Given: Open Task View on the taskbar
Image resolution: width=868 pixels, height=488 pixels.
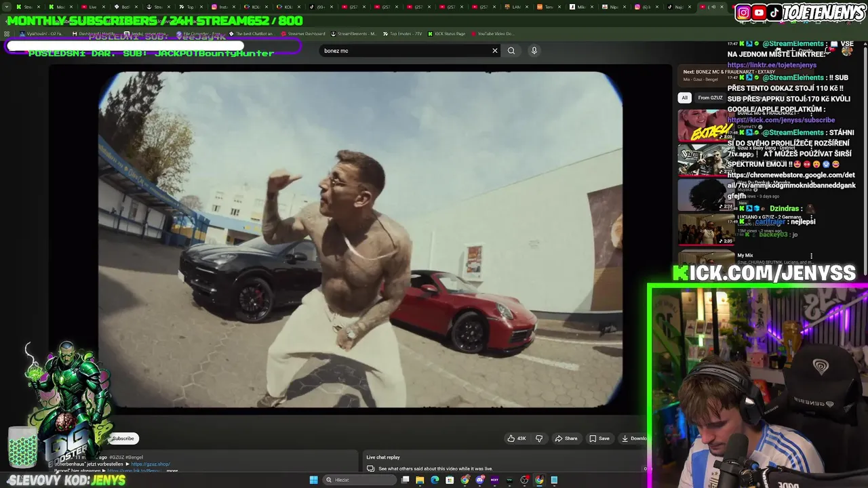Looking at the screenshot, I should coord(405,480).
